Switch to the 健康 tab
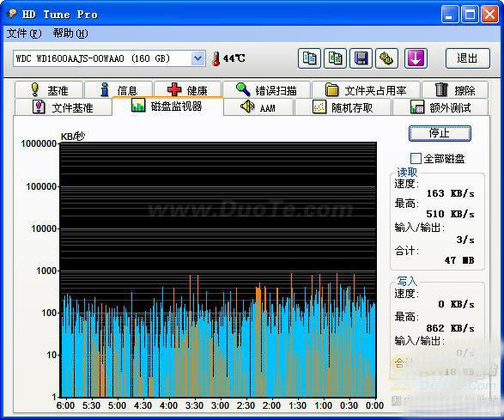This screenshot has height=420, width=504. pyautogui.click(x=187, y=90)
